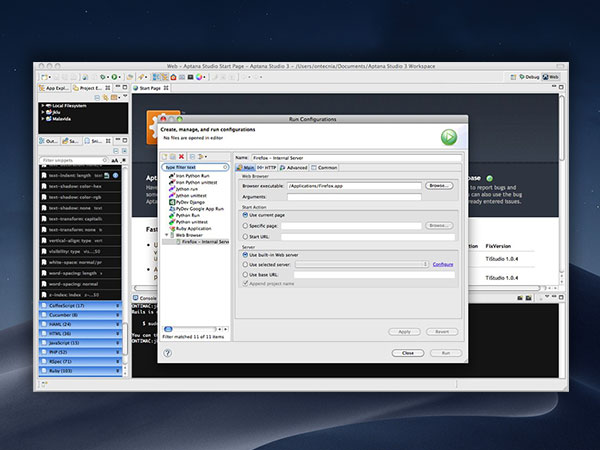Click the black terminal icon in Aptana toolbar
This screenshot has width=600, height=450.
(190, 77)
